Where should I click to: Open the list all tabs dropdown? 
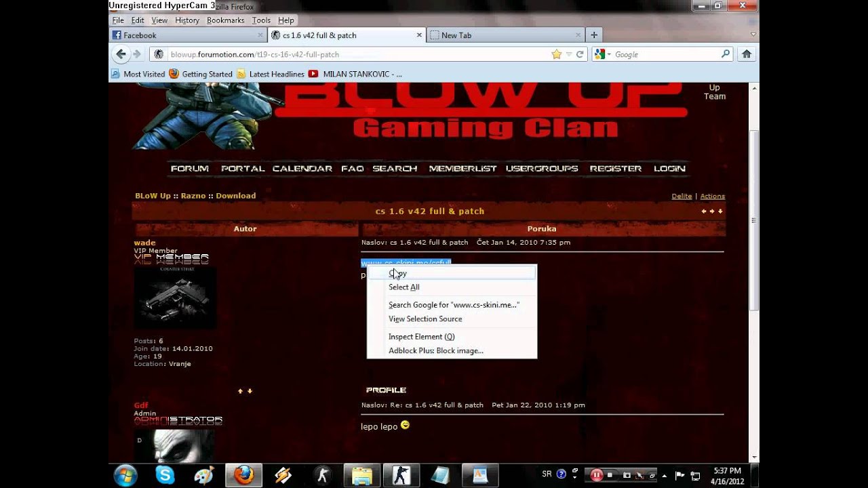coord(753,35)
